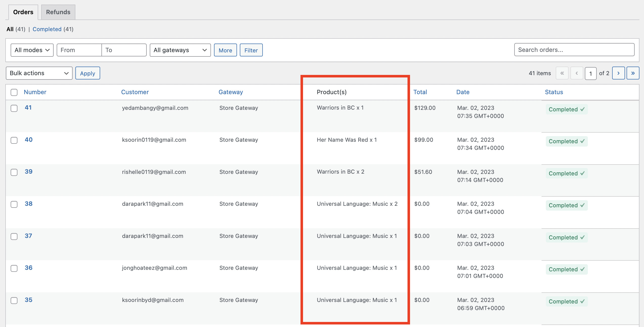This screenshot has width=644, height=327.
Task: Go to the previous page of orders
Action: click(577, 73)
